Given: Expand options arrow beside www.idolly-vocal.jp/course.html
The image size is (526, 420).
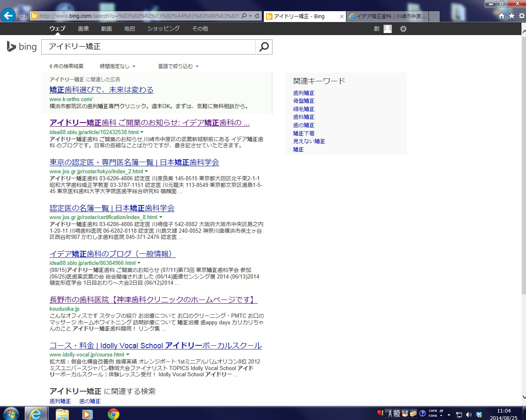Looking at the screenshot, I should point(128,354).
